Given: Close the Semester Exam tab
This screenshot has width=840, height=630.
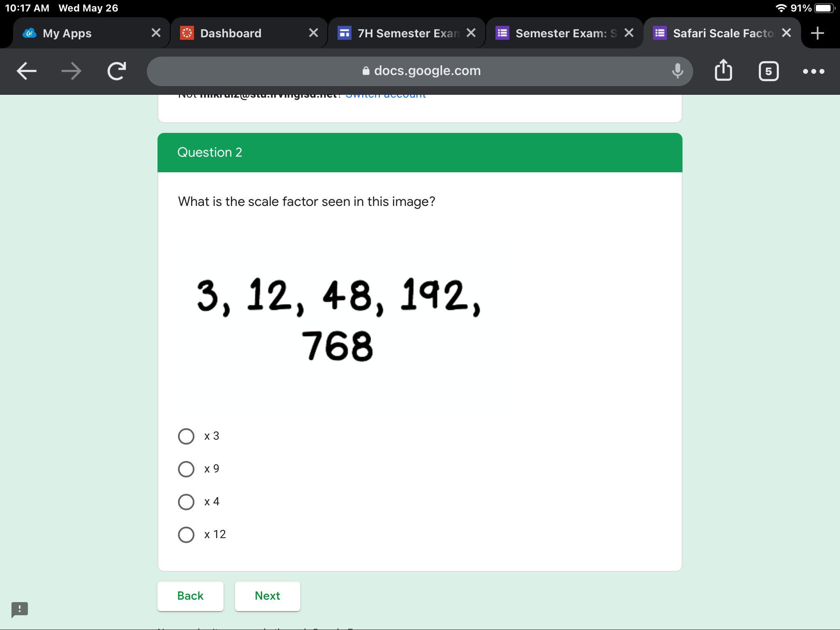Looking at the screenshot, I should tap(629, 33).
